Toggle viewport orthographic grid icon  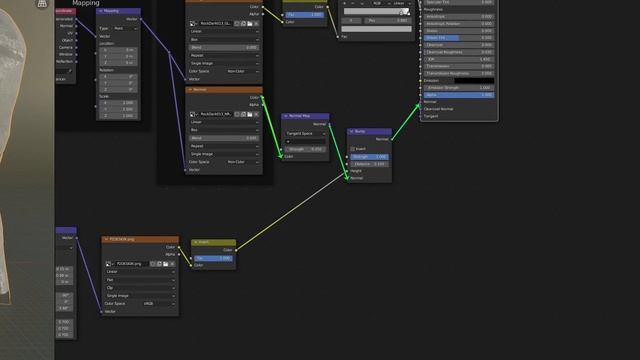pos(42,4)
